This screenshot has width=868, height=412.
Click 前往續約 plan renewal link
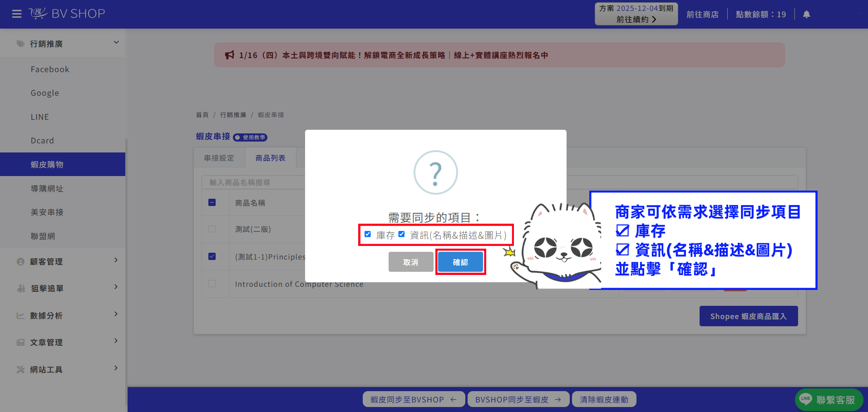click(636, 20)
